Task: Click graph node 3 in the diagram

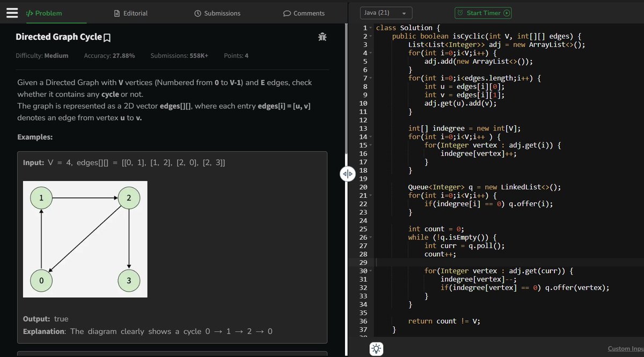Action: coord(129,280)
